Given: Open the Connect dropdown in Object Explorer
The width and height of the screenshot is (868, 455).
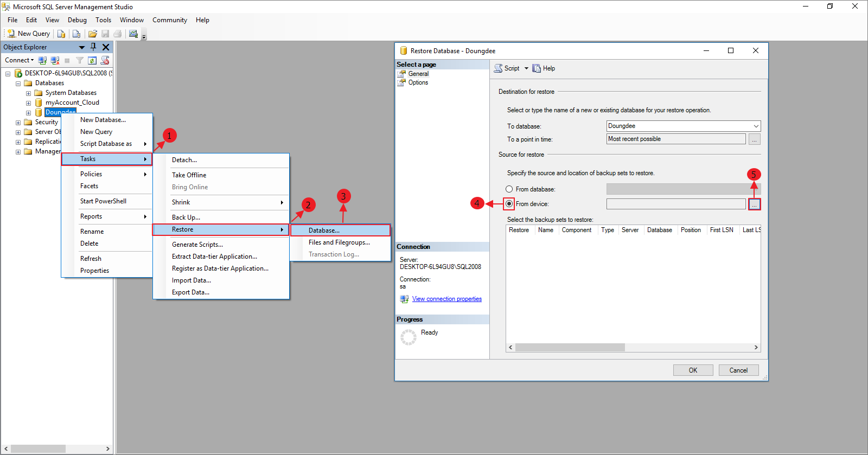Looking at the screenshot, I should pyautogui.click(x=20, y=60).
